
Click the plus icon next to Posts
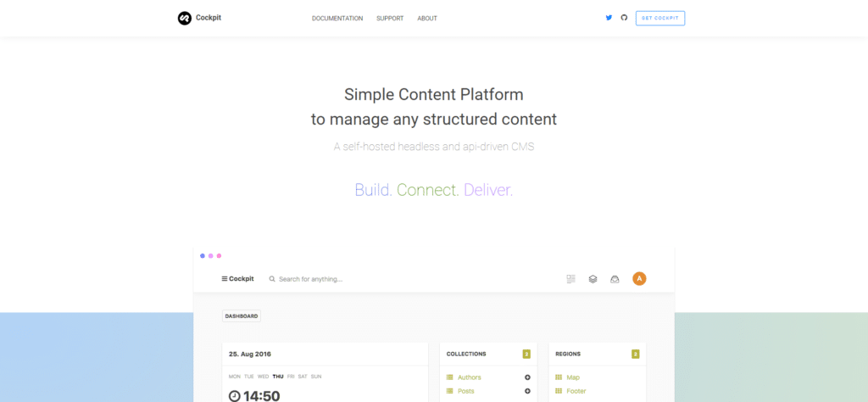pyautogui.click(x=527, y=391)
